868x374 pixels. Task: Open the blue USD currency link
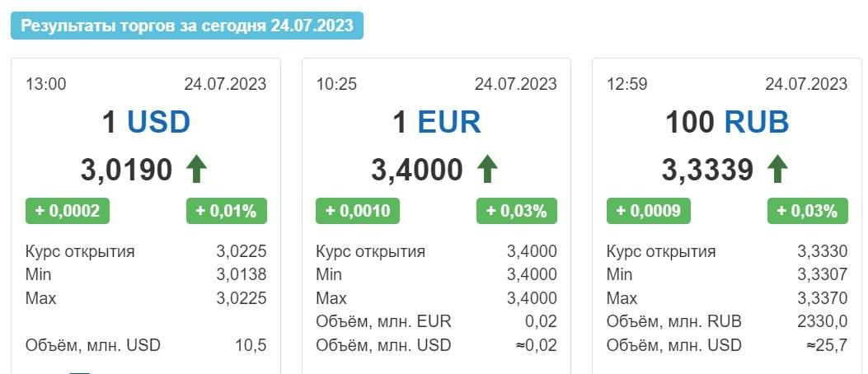(x=158, y=122)
